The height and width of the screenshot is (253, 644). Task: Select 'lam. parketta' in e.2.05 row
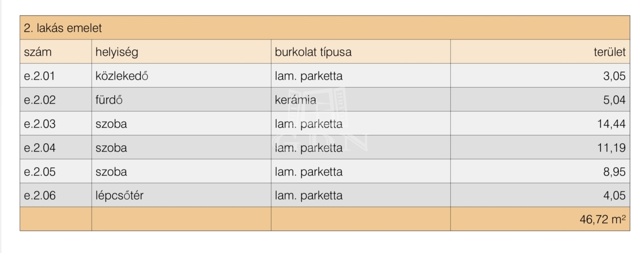[x=308, y=172]
